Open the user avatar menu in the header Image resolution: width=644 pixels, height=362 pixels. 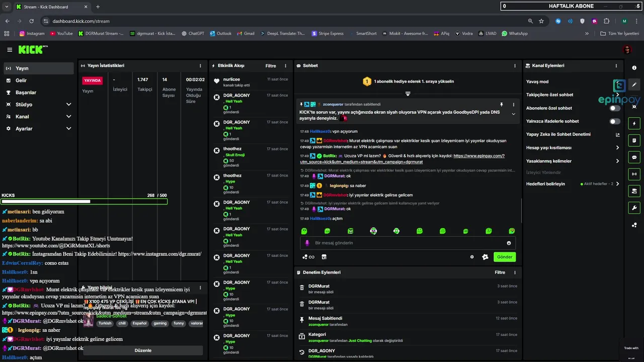pyautogui.click(x=627, y=50)
